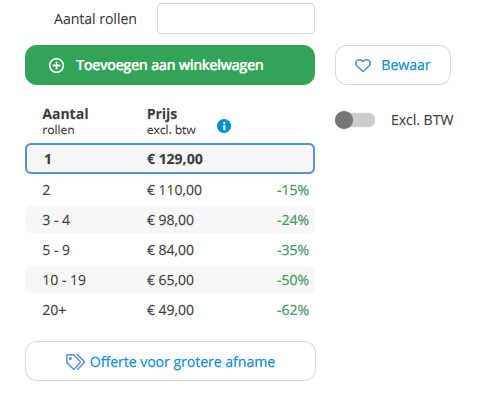482x396 pixels.
Task: Click the plus circle icon on green button
Action: (x=56, y=65)
